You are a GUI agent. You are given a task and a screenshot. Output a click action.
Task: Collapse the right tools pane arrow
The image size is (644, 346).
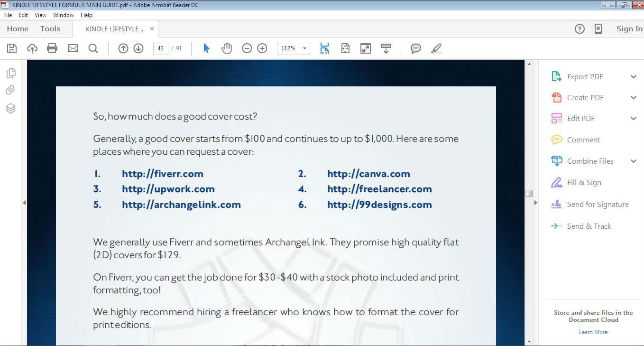click(536, 203)
